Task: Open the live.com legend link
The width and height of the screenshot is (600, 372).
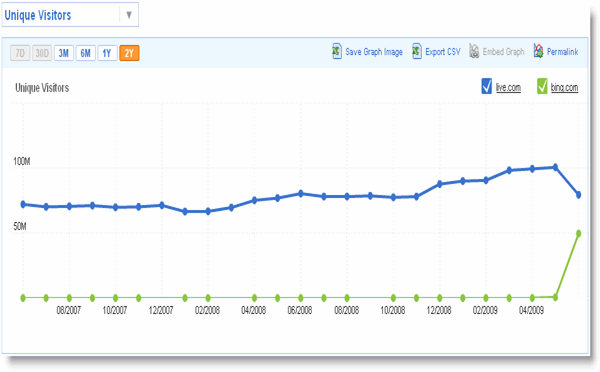Action: 508,88
